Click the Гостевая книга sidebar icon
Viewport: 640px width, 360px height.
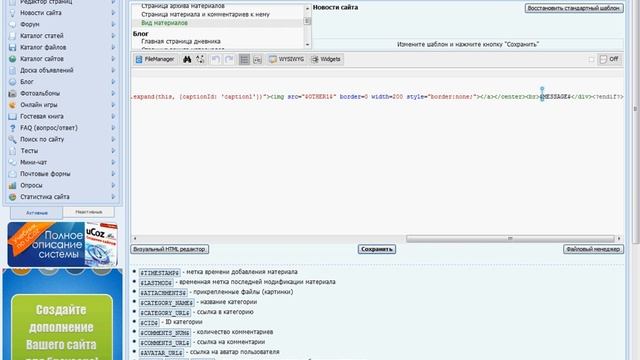pos(13,116)
